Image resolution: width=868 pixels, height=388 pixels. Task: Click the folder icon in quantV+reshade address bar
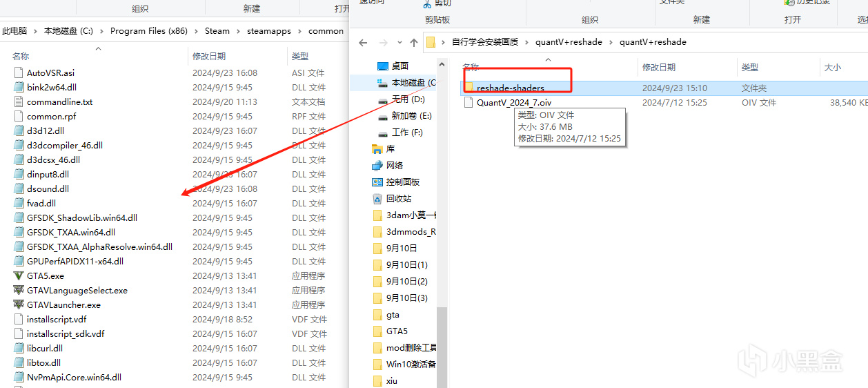[x=431, y=42]
